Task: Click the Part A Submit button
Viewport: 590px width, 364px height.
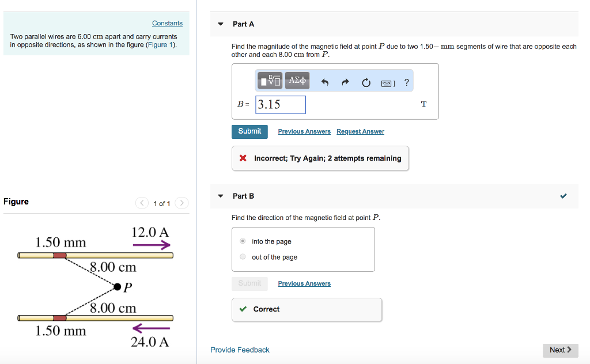Action: [249, 131]
